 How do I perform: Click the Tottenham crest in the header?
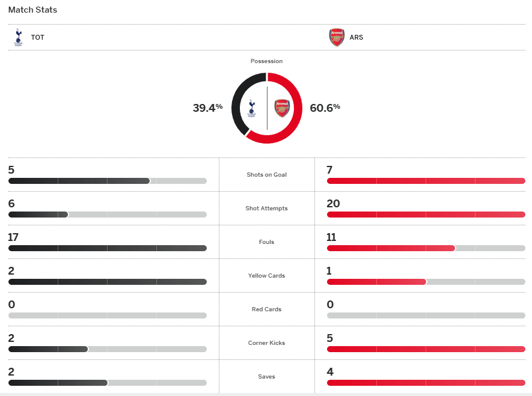pyautogui.click(x=18, y=37)
